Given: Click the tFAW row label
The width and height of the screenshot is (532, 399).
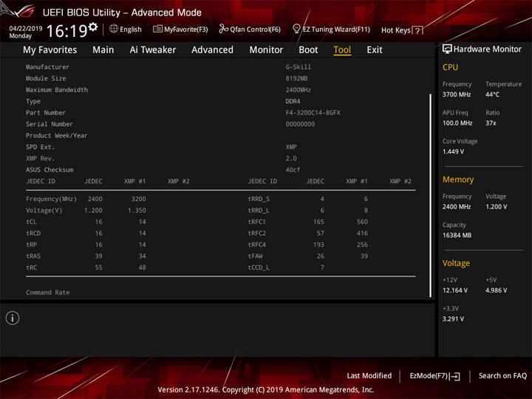Looking at the screenshot, I should point(255,256).
